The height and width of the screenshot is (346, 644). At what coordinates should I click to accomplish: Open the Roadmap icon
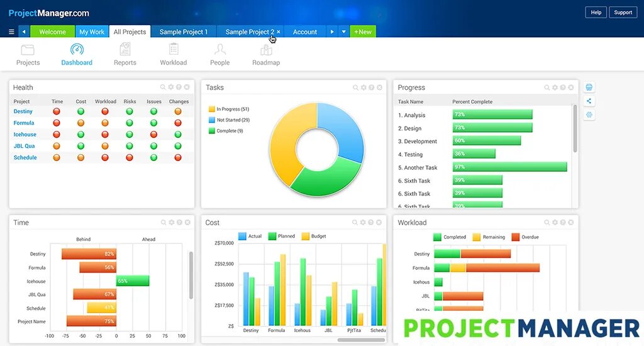point(266,50)
